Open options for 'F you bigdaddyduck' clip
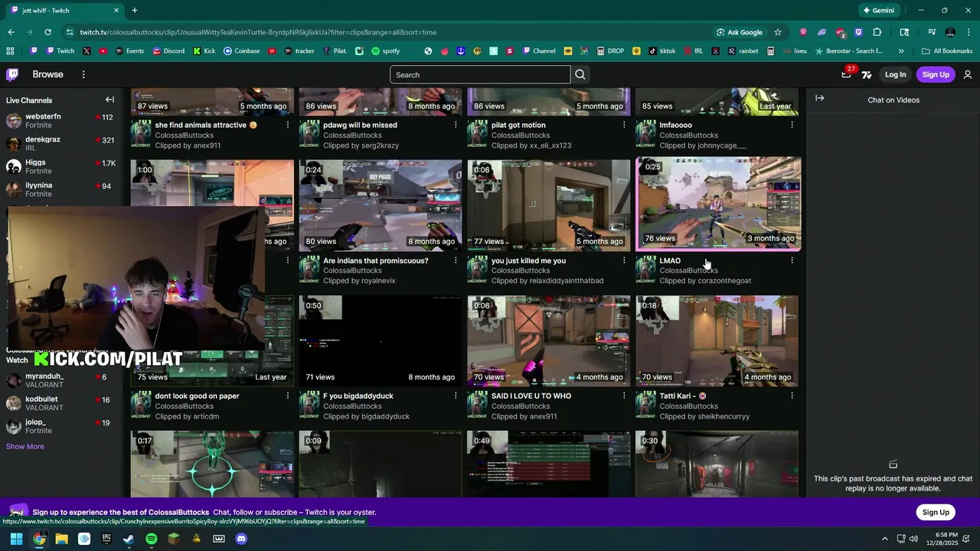The height and width of the screenshot is (551, 980). [x=456, y=396]
